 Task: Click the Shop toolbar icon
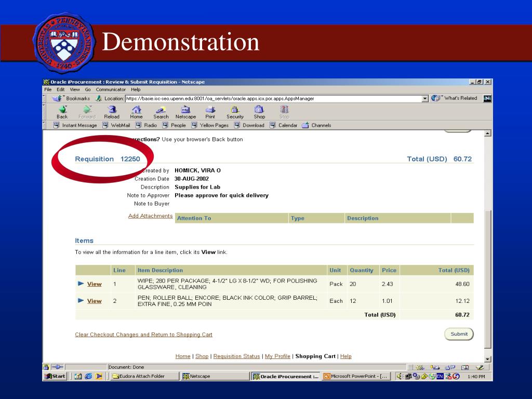[x=259, y=112]
